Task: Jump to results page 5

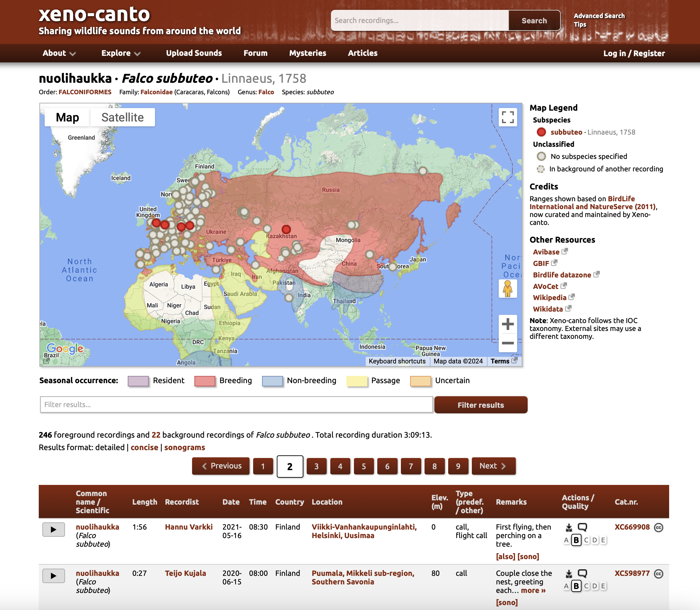Action: point(363,466)
